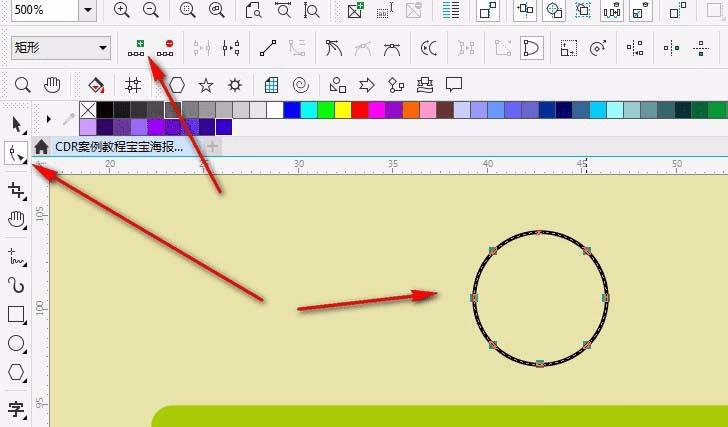Select the Smart Fill bucket tool

tap(96, 85)
